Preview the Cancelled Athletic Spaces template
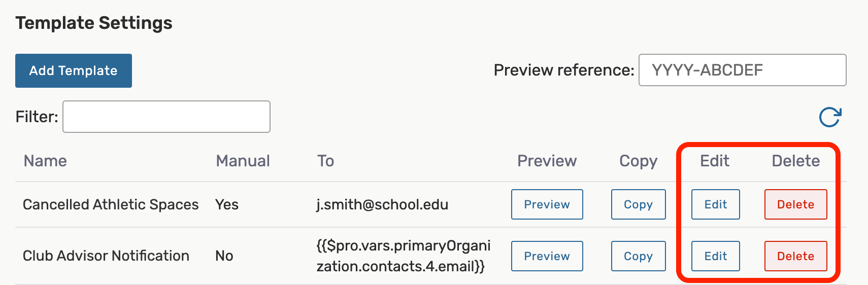This screenshot has width=868, height=285. coord(547,204)
